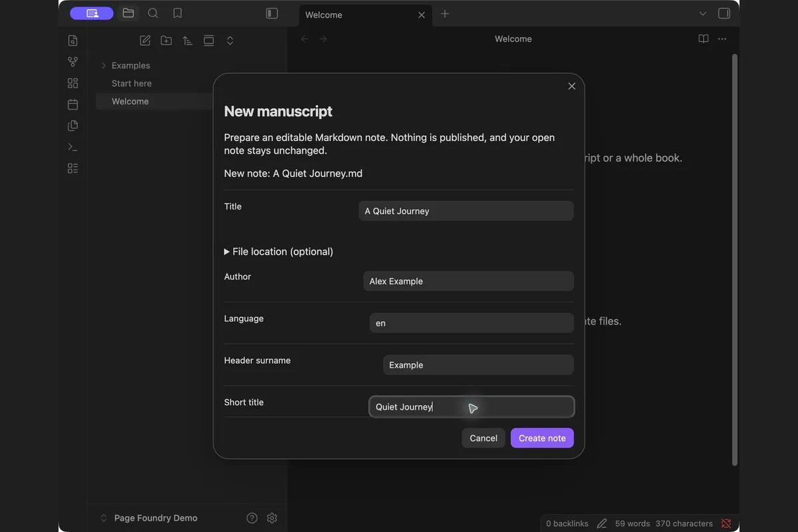Open the bookmarks panel icon
The image size is (798, 532).
click(178, 13)
